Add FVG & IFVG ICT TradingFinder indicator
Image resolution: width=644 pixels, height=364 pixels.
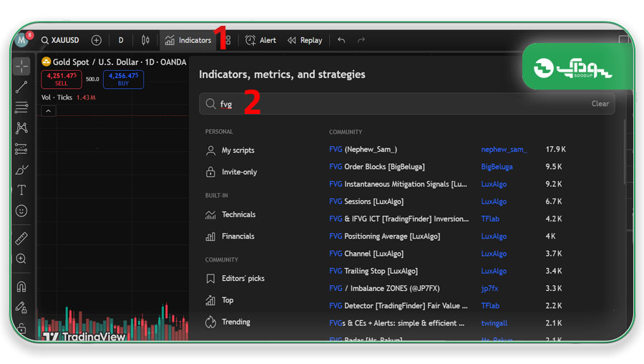(x=399, y=219)
